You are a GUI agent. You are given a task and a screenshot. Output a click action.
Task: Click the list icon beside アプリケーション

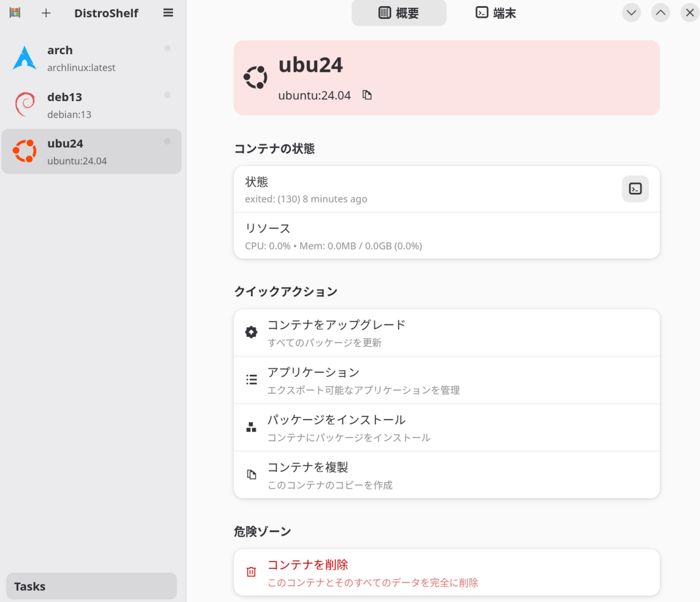click(x=251, y=380)
